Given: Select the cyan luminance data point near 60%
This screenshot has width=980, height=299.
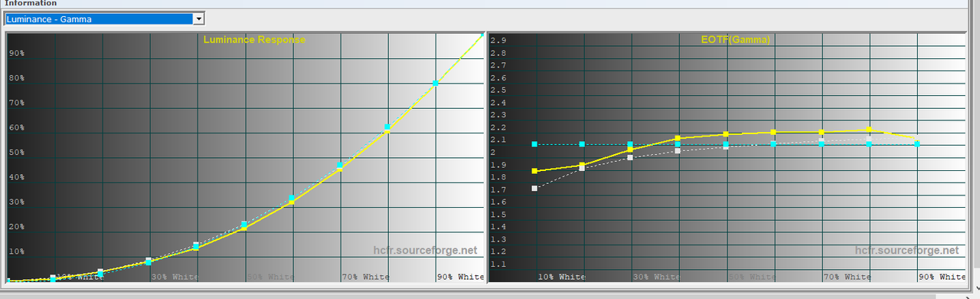Looking at the screenshot, I should 387,127.
